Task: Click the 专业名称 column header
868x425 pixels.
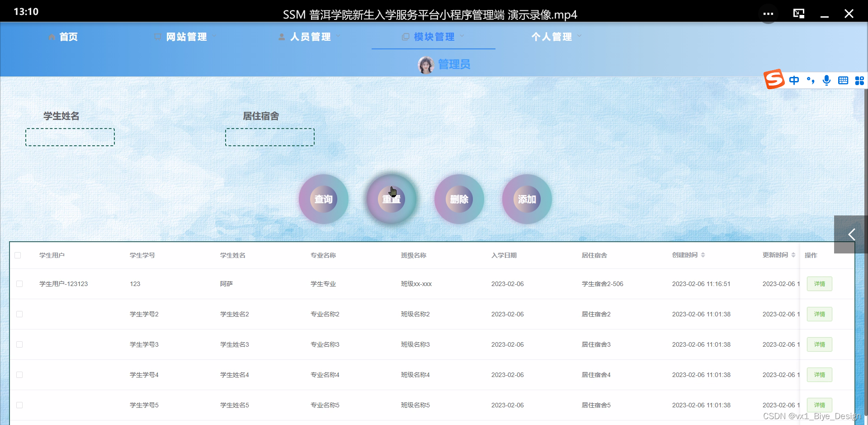Action: click(323, 255)
